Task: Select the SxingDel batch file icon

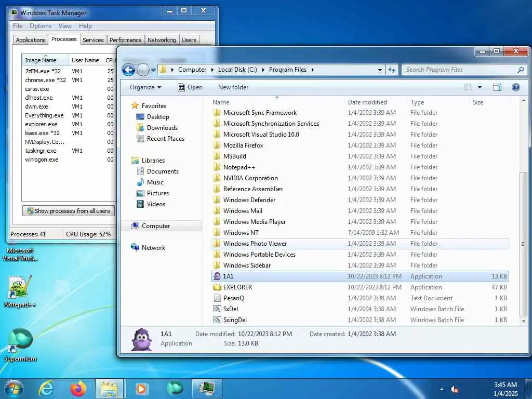Action: coord(217,320)
